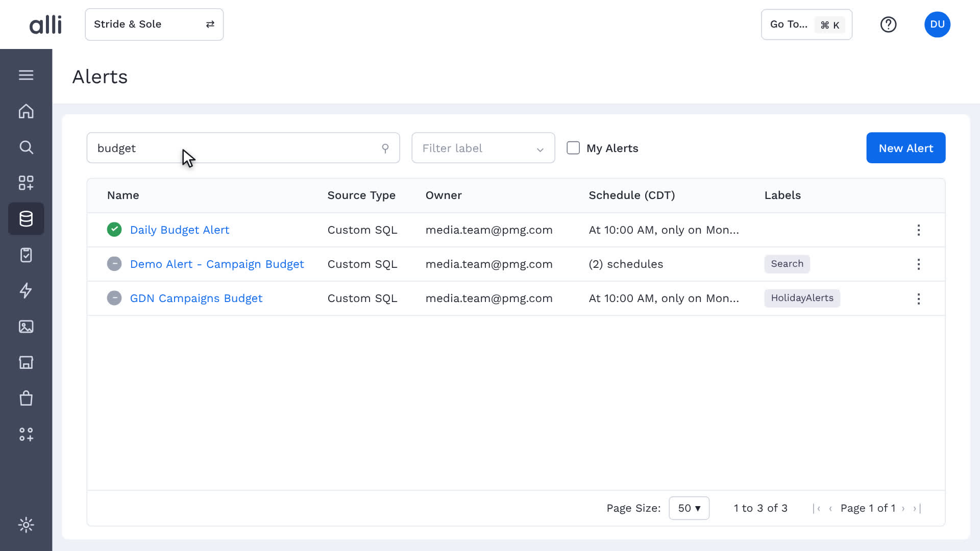Click green status icon of Daily Budget Alert
This screenshot has height=551, width=980.
pyautogui.click(x=114, y=230)
